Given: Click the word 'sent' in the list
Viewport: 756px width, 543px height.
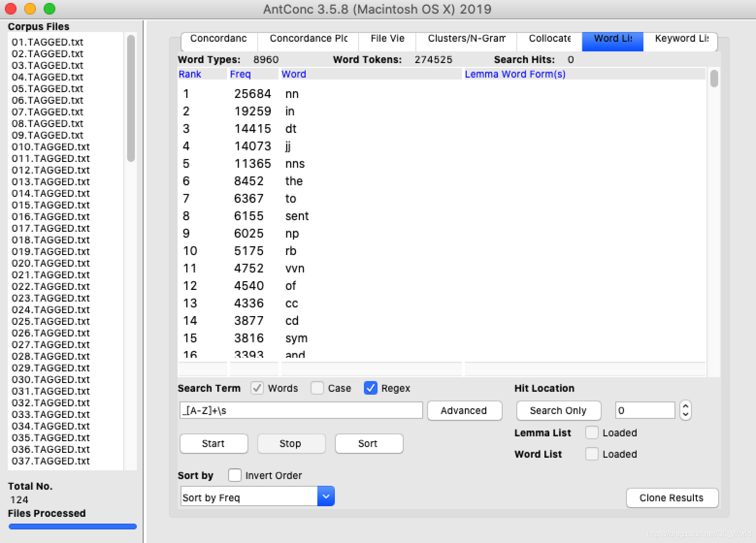Looking at the screenshot, I should click(x=297, y=216).
